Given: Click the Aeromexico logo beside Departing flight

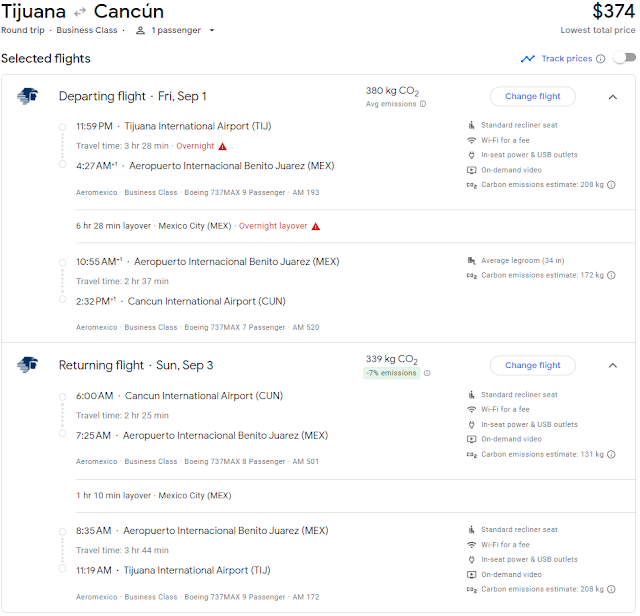Looking at the screenshot, I should tap(27, 96).
